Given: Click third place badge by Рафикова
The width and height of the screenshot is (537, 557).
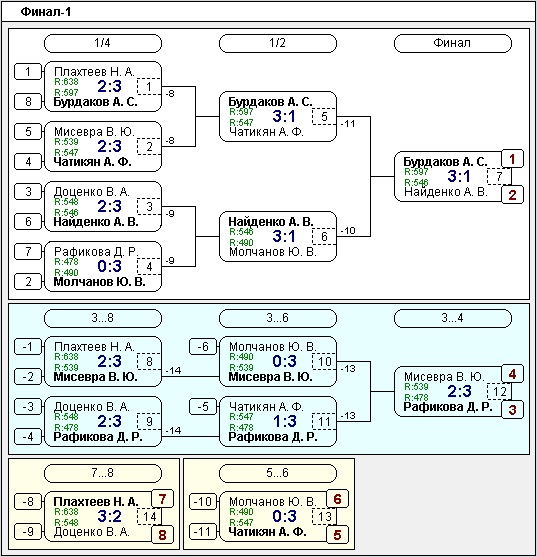Looking at the screenshot, I should (512, 410).
